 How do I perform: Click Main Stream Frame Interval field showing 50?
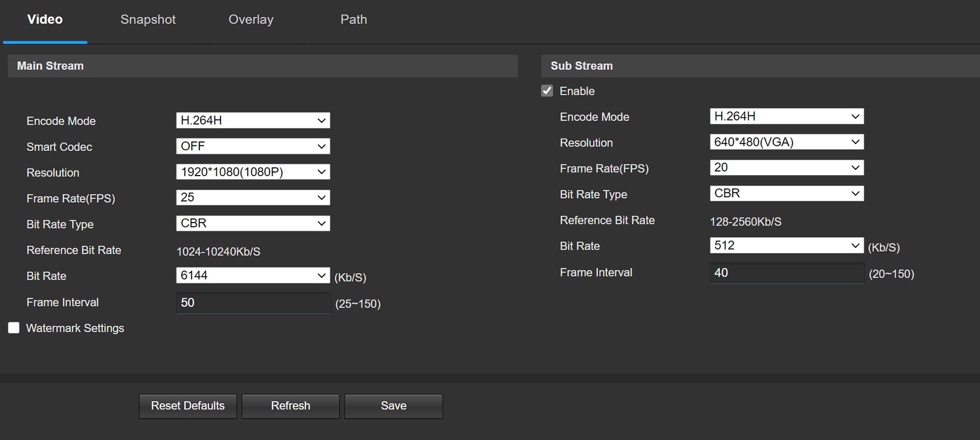click(x=254, y=303)
